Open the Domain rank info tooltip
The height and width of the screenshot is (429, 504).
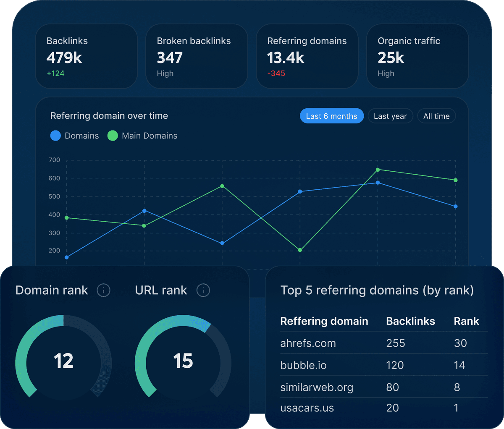coord(103,290)
